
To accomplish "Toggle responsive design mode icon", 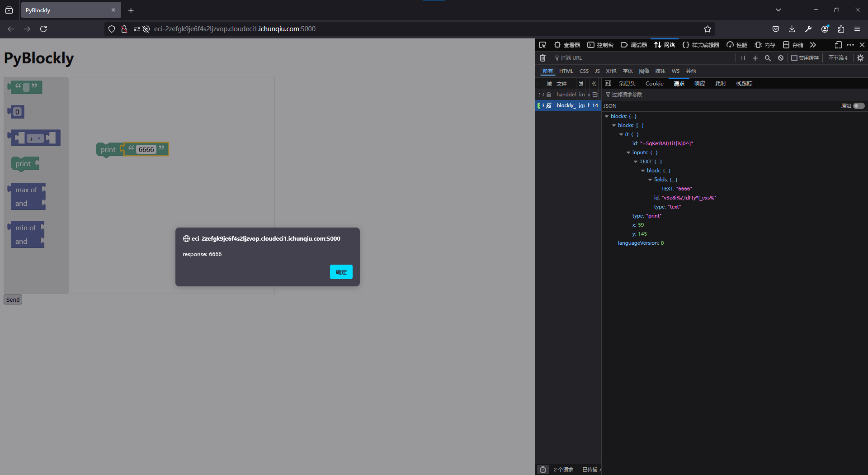I will (x=838, y=45).
